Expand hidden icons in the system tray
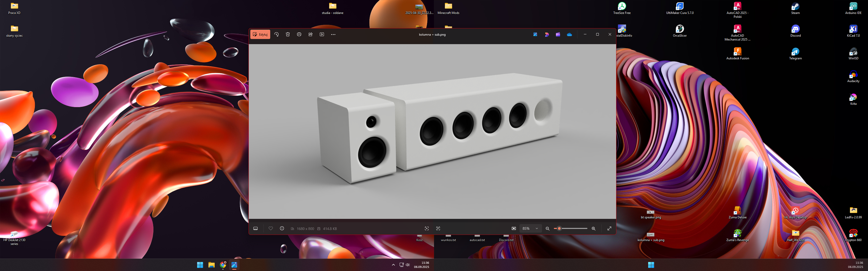This screenshot has height=271, width=868. click(x=393, y=265)
